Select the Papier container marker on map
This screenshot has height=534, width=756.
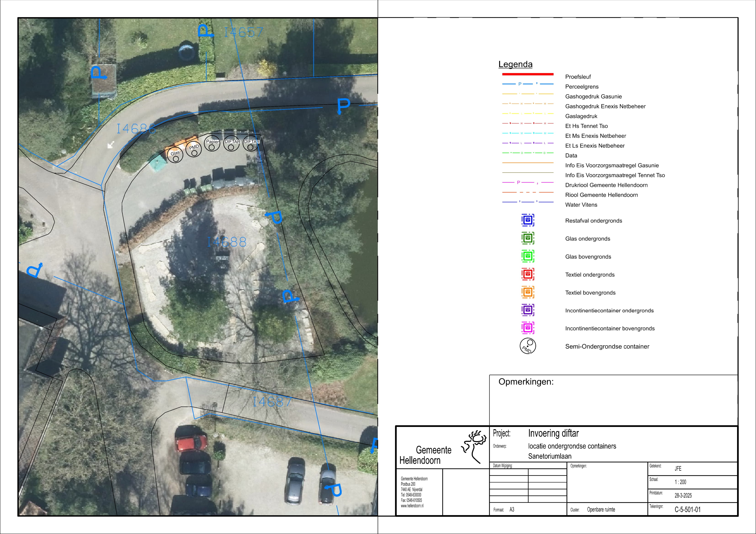[x=212, y=144]
